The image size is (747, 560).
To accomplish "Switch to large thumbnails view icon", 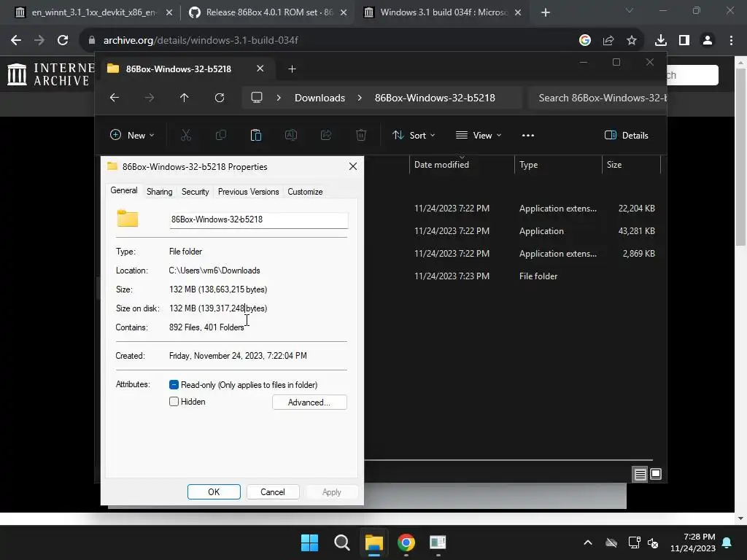I will (x=656, y=474).
